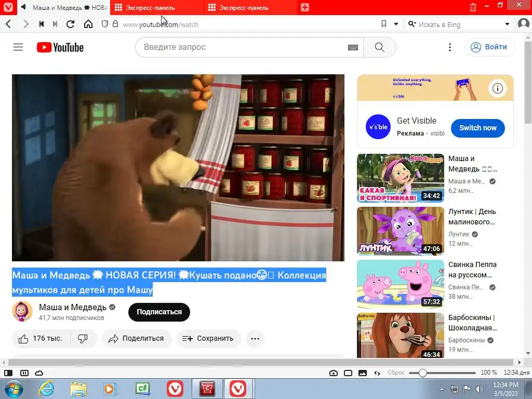
Task: Open the browser profile avatar
Action: pyautogui.click(x=524, y=24)
